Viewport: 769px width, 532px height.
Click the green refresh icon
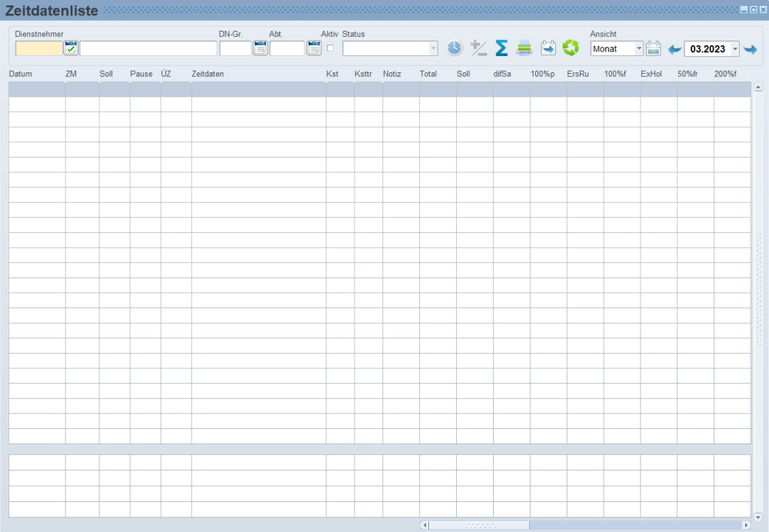point(571,48)
